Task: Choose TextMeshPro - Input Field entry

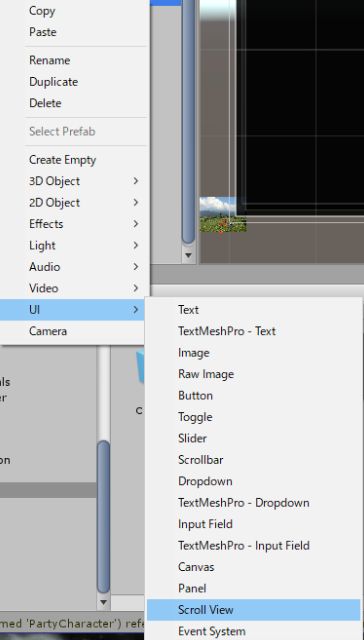Action: tap(244, 545)
